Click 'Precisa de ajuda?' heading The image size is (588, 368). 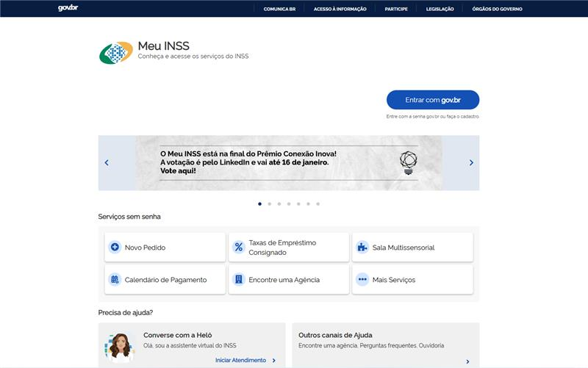[x=126, y=312]
